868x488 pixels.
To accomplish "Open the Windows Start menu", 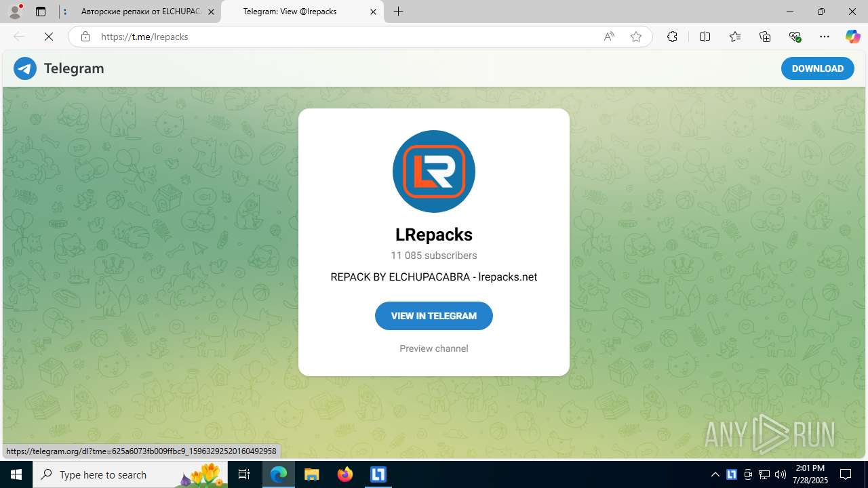I will click(16, 474).
